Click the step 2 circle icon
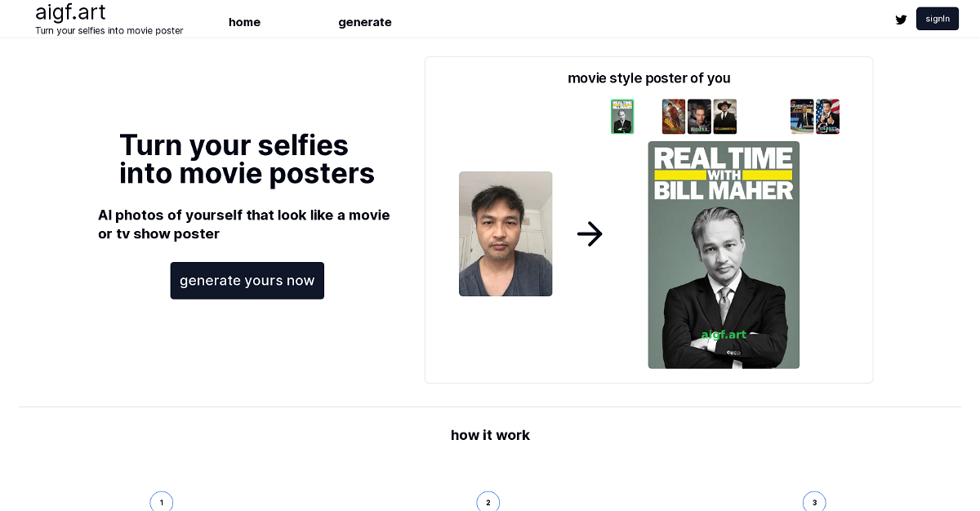This screenshot has height=511, width=980. coord(488,502)
